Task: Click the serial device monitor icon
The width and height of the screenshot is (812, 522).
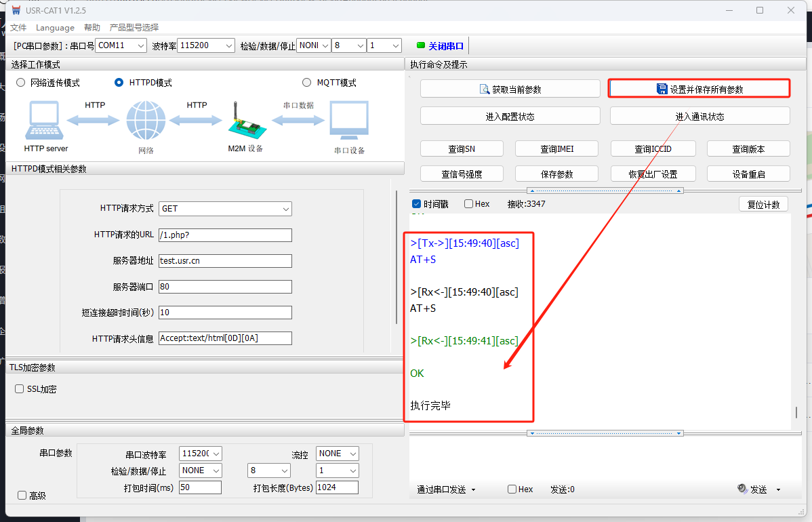Action: point(349,120)
